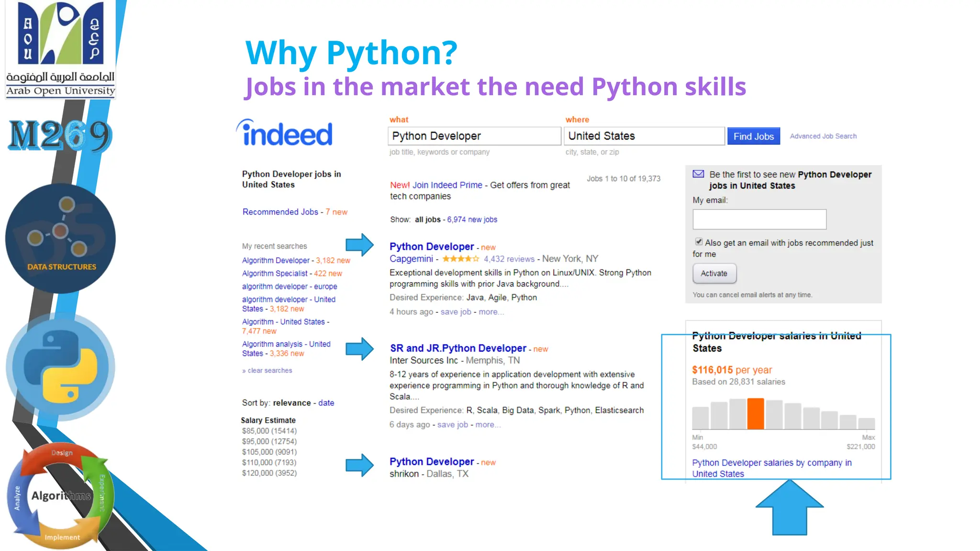Uncheck the recommended jobs email checkbox

(699, 242)
